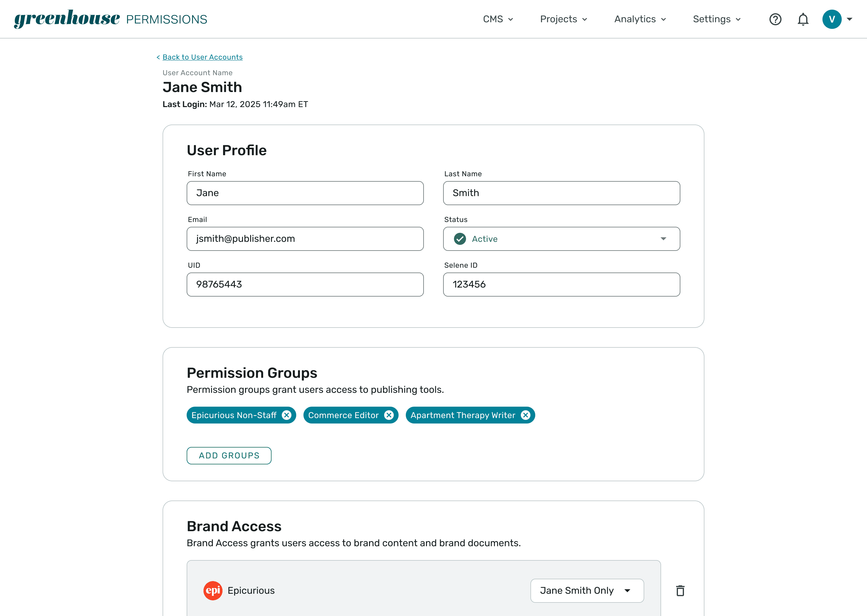The image size is (867, 616).
Task: Open the Projects menu
Action: [x=564, y=19]
